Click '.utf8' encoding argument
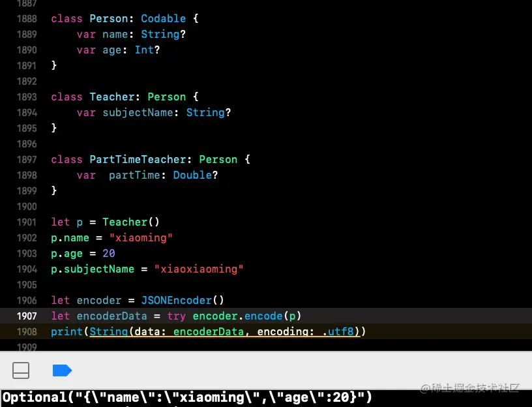532x407 pixels. (338, 331)
